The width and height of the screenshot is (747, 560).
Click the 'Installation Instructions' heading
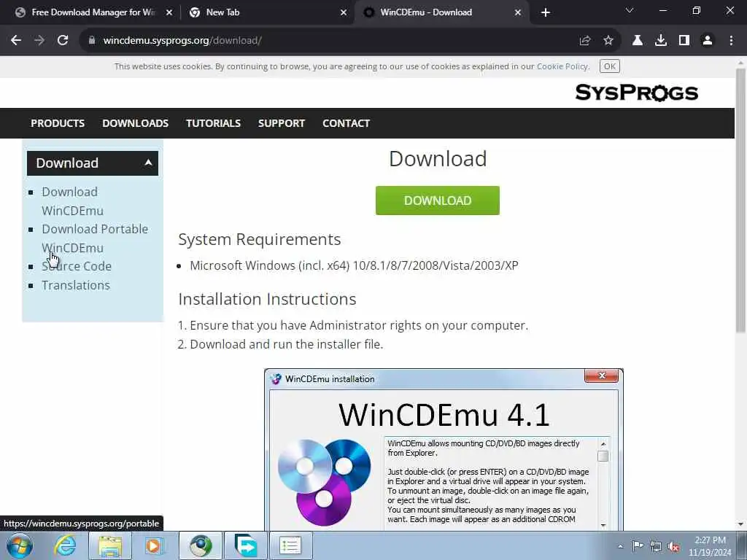point(267,299)
